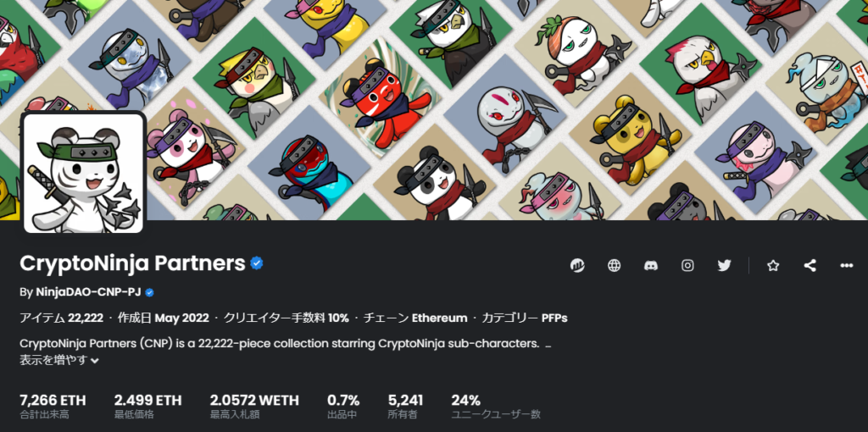The width and height of the screenshot is (868, 432).
Task: Click the white tiger collection avatar
Action: (x=84, y=173)
